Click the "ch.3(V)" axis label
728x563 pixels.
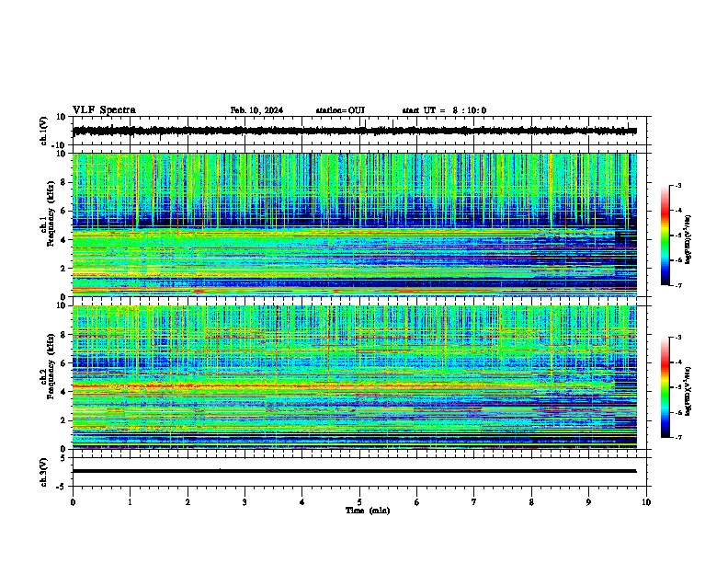[x=44, y=472]
